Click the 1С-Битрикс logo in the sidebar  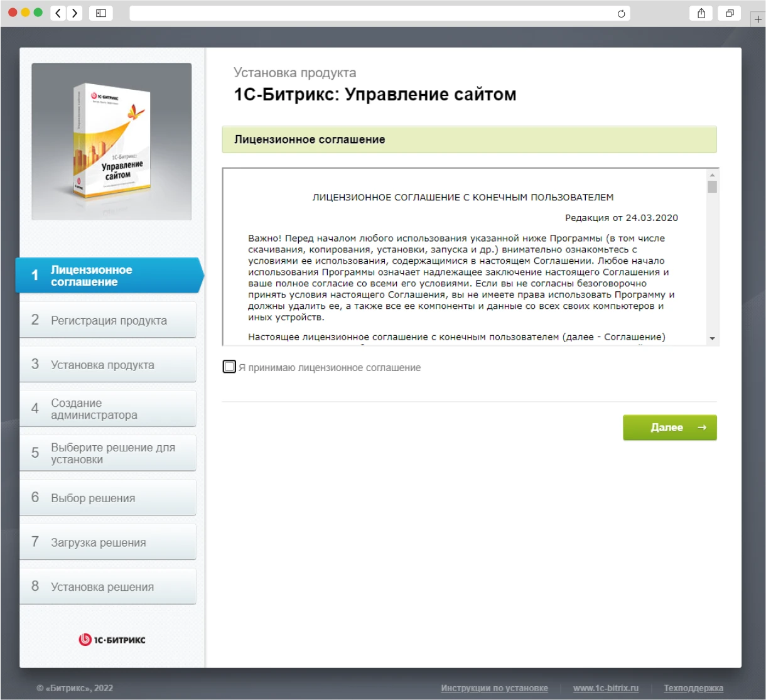111,639
